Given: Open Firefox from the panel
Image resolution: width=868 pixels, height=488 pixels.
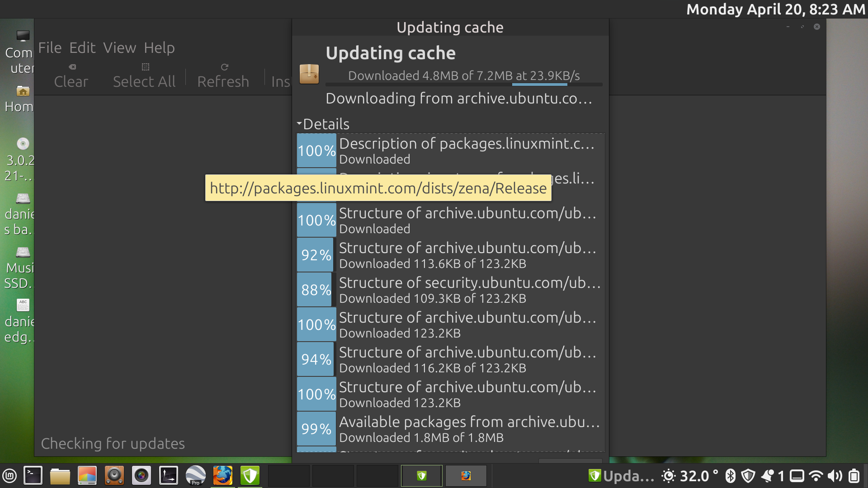Looking at the screenshot, I should pyautogui.click(x=223, y=476).
